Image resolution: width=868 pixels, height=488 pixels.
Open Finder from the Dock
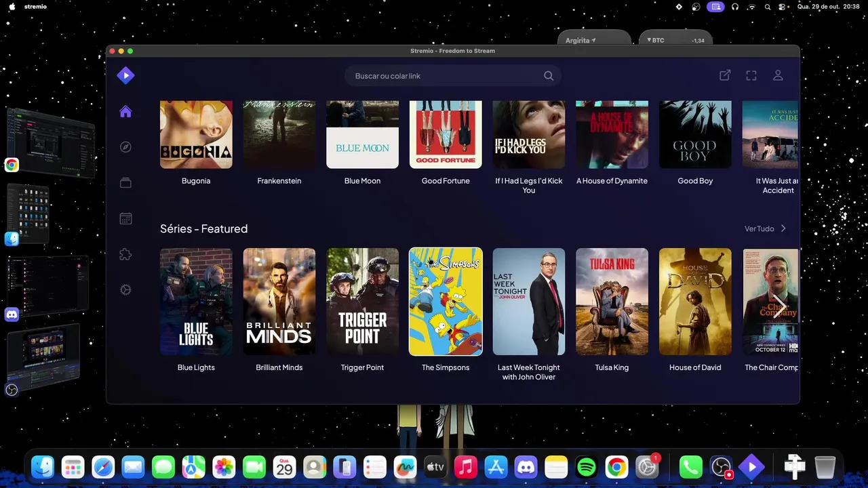43,467
